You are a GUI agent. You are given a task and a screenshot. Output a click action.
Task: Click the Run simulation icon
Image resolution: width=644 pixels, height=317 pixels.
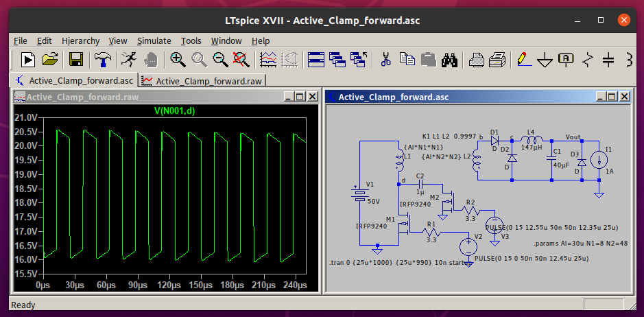pos(27,60)
